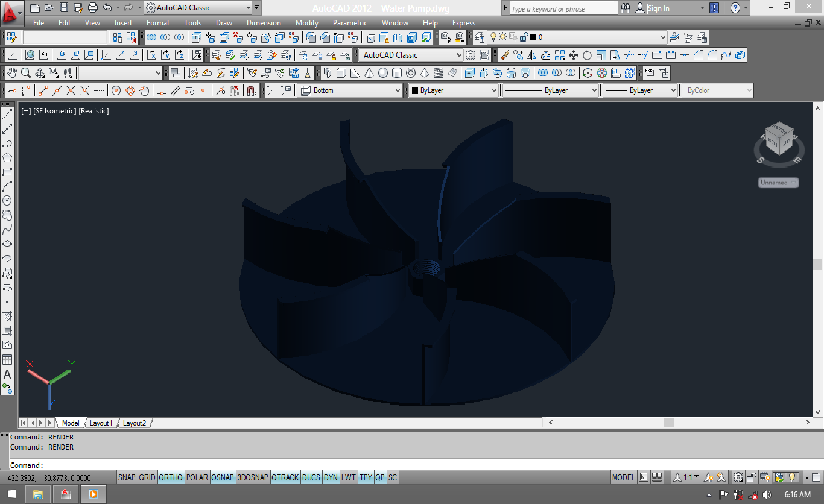Select the Spline draw tool
The width and height of the screenshot is (824, 504).
click(7, 230)
